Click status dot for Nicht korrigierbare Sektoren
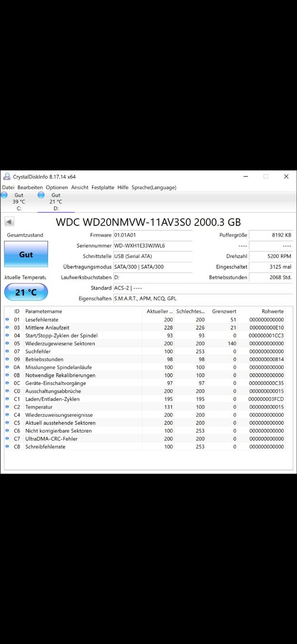Image resolution: width=297 pixels, height=644 pixels. coord(7,431)
